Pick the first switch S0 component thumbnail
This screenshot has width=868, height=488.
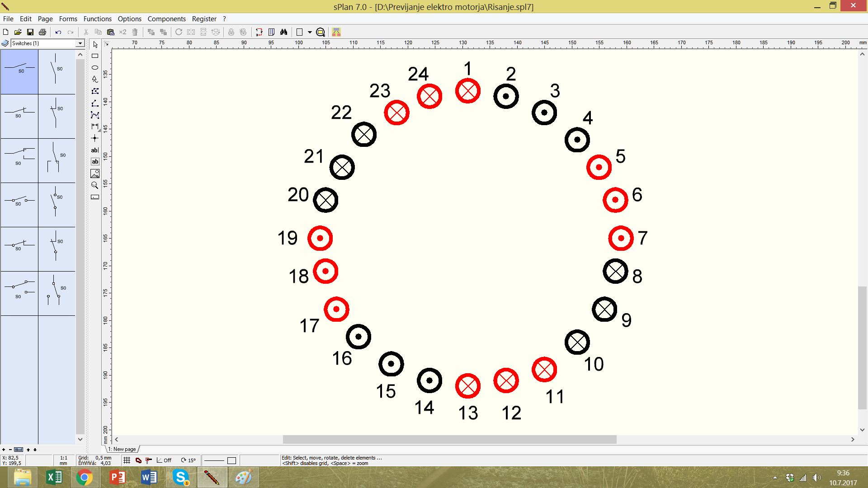pyautogui.click(x=19, y=72)
